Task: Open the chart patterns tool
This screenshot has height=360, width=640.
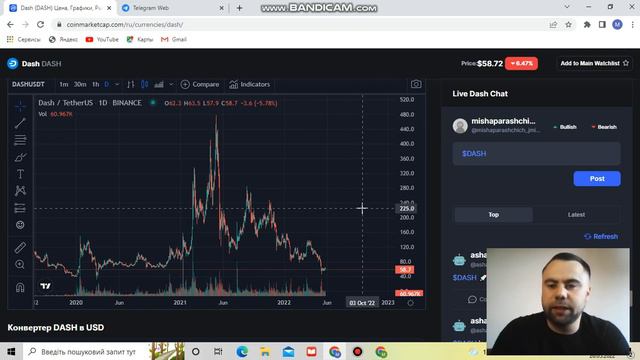Action: coord(20,191)
